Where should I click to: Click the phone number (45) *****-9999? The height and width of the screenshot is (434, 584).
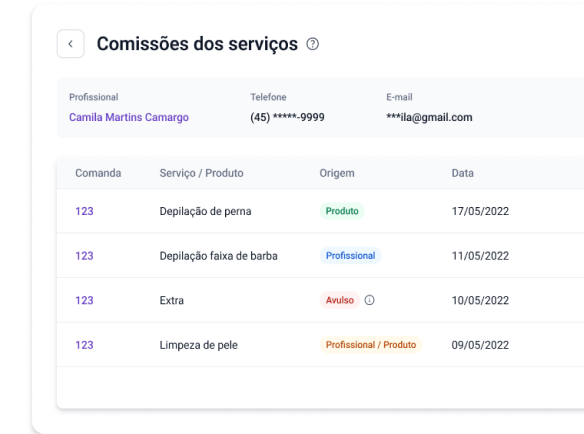pyautogui.click(x=287, y=117)
